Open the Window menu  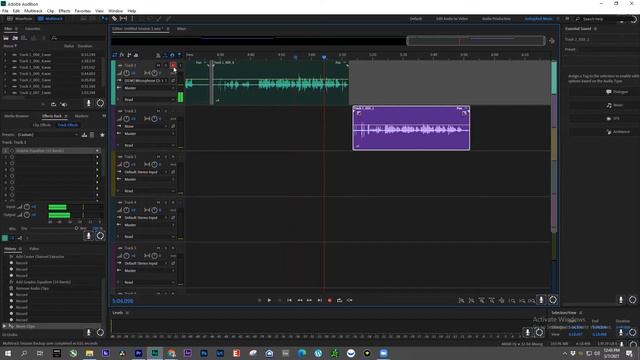(116, 11)
